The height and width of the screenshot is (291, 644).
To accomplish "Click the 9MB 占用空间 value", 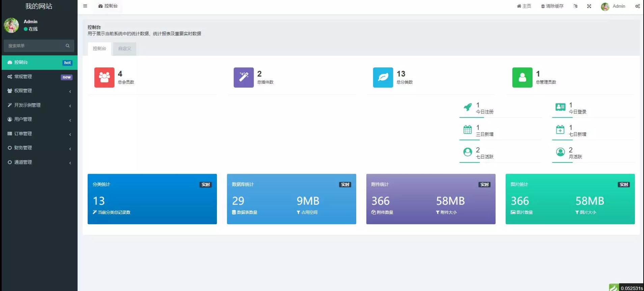I will [308, 201].
